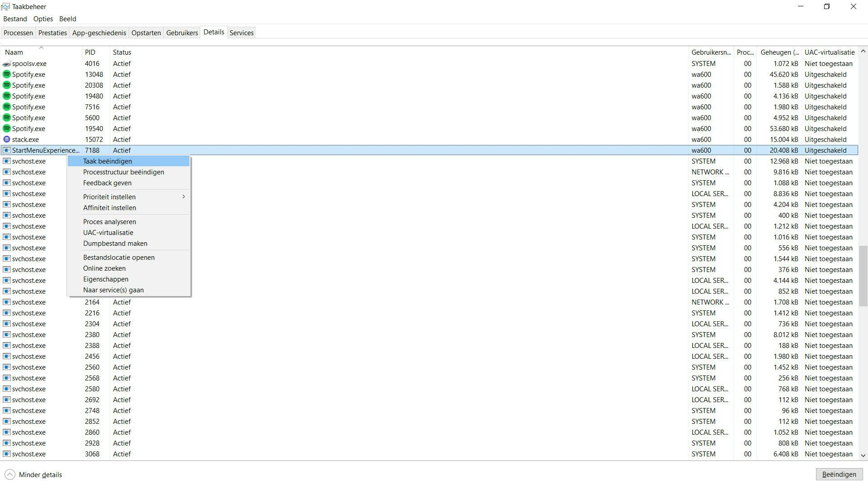This screenshot has height=488, width=868.
Task: Toggle UAC-virtualisatie in context menu
Action: (x=108, y=233)
